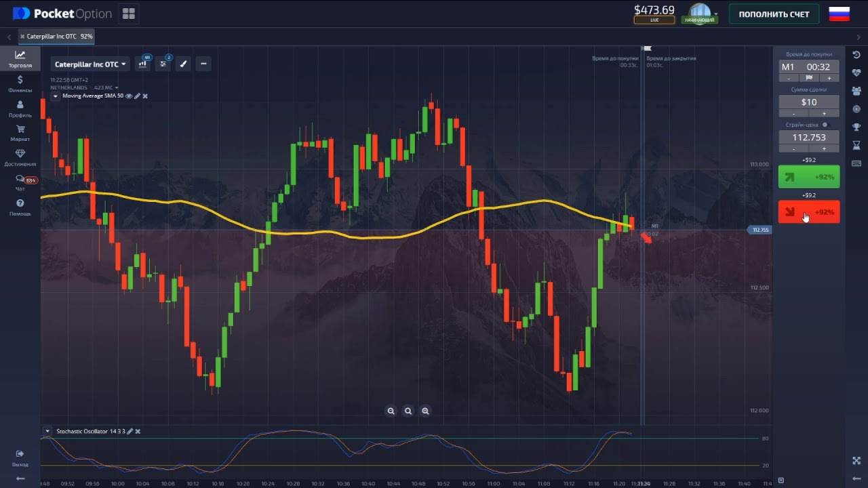868x488 pixels.
Task: Toggle the Страйк-цена switch
Action: tap(825, 125)
